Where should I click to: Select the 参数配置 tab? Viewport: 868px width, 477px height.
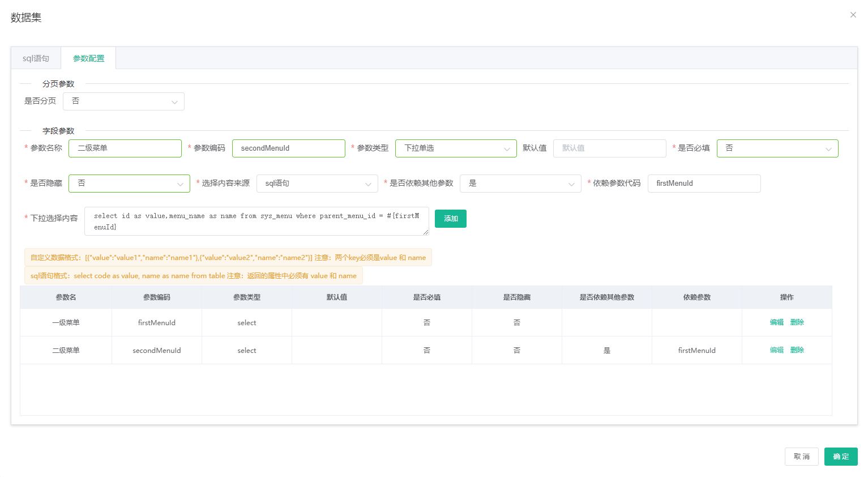point(88,58)
